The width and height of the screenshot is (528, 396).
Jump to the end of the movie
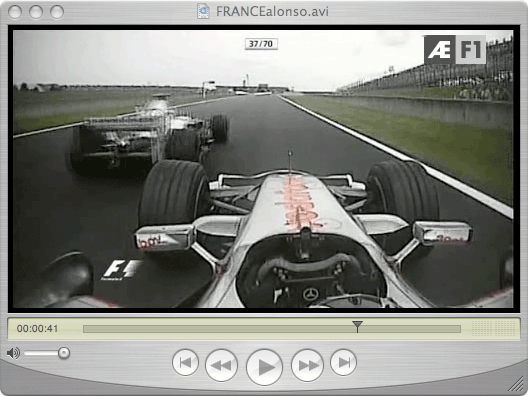(343, 363)
